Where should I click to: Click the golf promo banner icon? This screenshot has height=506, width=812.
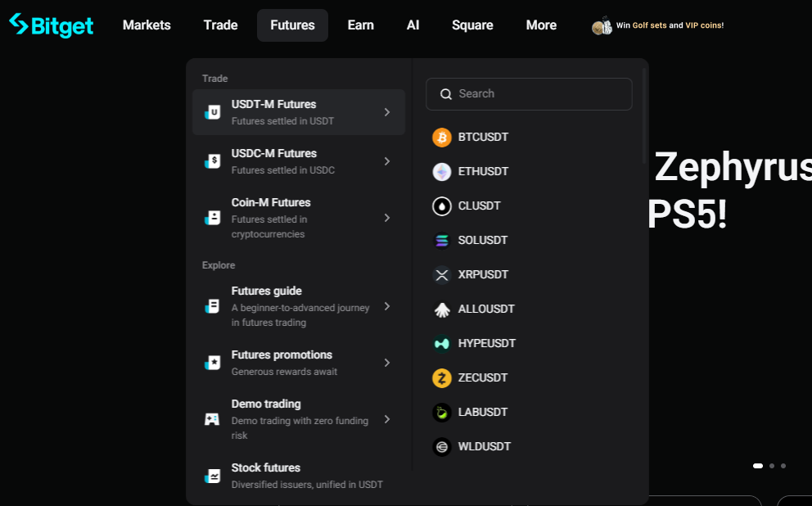[602, 25]
